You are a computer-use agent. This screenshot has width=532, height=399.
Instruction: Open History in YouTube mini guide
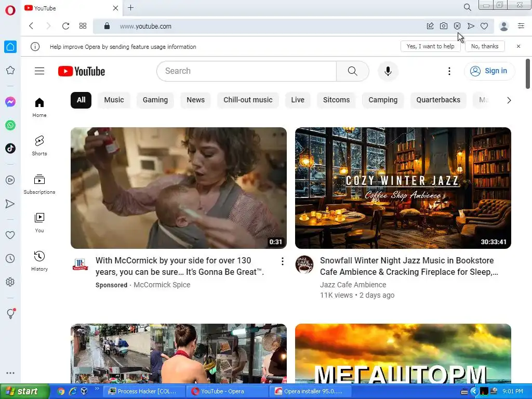(x=39, y=261)
